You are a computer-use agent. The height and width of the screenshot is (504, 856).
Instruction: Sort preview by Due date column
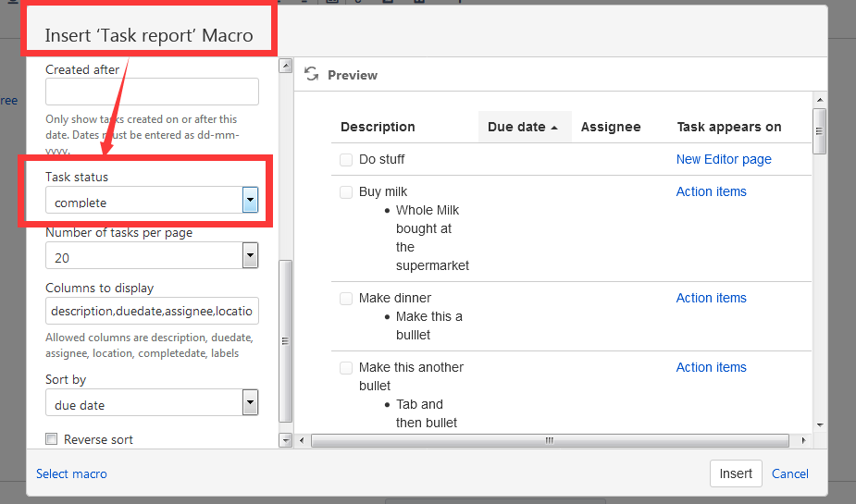(523, 127)
